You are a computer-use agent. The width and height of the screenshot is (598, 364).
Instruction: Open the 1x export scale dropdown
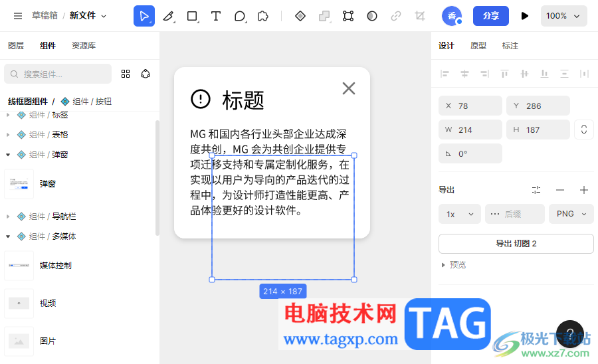pos(460,214)
